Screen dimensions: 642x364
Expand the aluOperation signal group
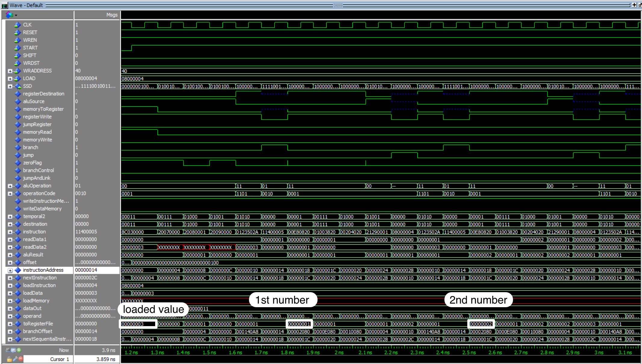click(x=10, y=186)
